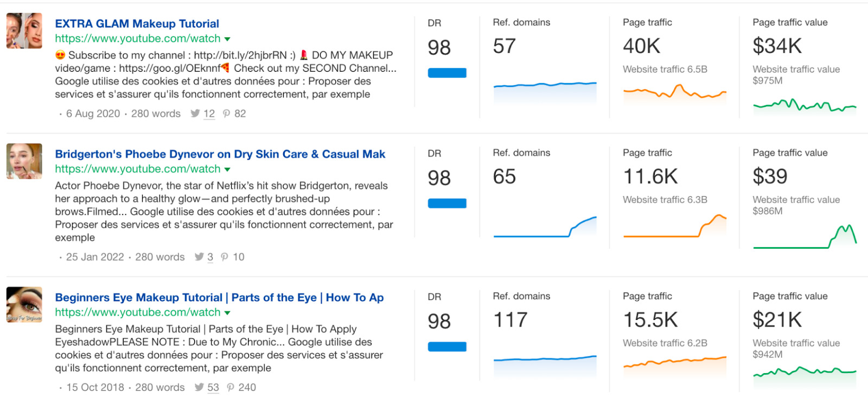
Task: Click the underlined tweet count 53
Action: (x=213, y=387)
